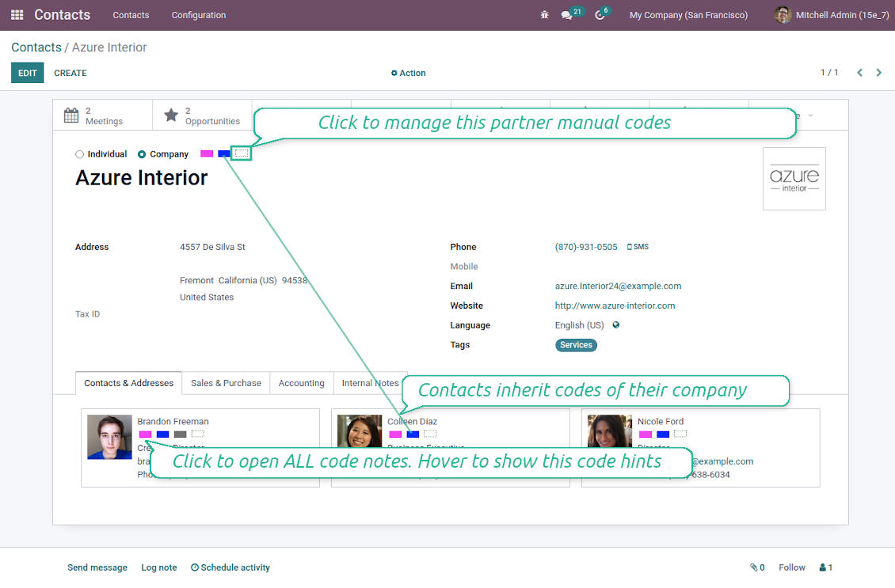Screen dimensions: 895x588
Task: Select the Individual radio option
Action: [x=79, y=154]
